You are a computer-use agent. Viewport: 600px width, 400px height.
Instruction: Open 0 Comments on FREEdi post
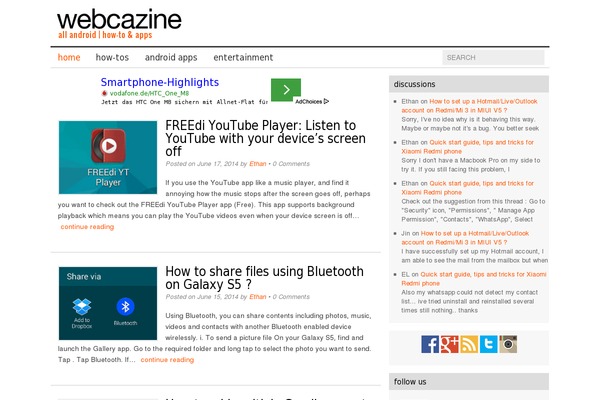coord(291,164)
